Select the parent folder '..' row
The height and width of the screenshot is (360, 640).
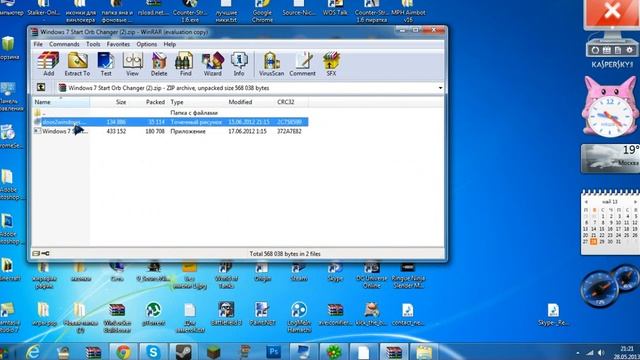point(171,113)
